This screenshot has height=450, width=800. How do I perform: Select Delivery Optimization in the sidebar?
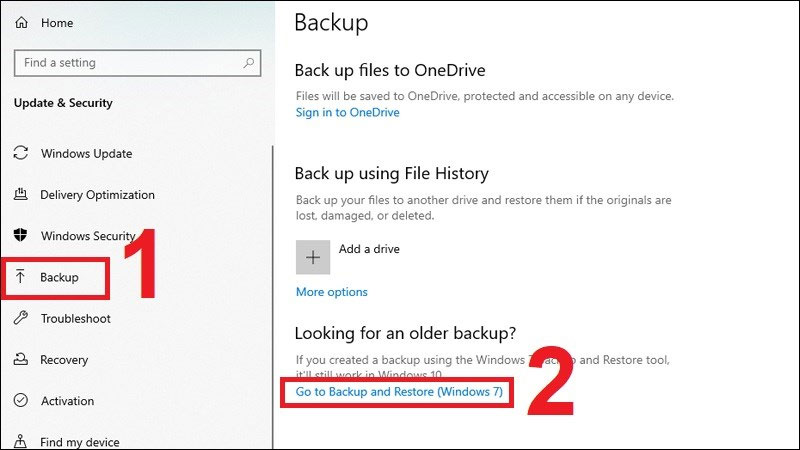pyautogui.click(x=97, y=195)
